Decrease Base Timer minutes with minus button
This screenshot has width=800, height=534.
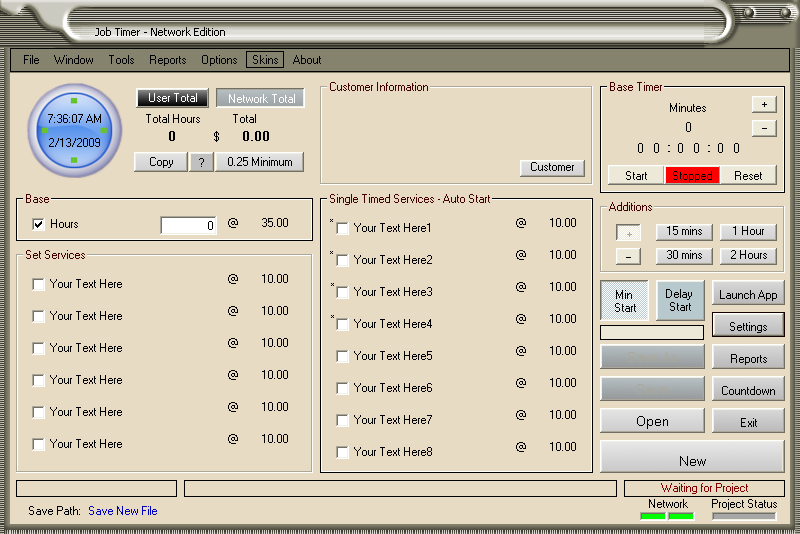(764, 128)
